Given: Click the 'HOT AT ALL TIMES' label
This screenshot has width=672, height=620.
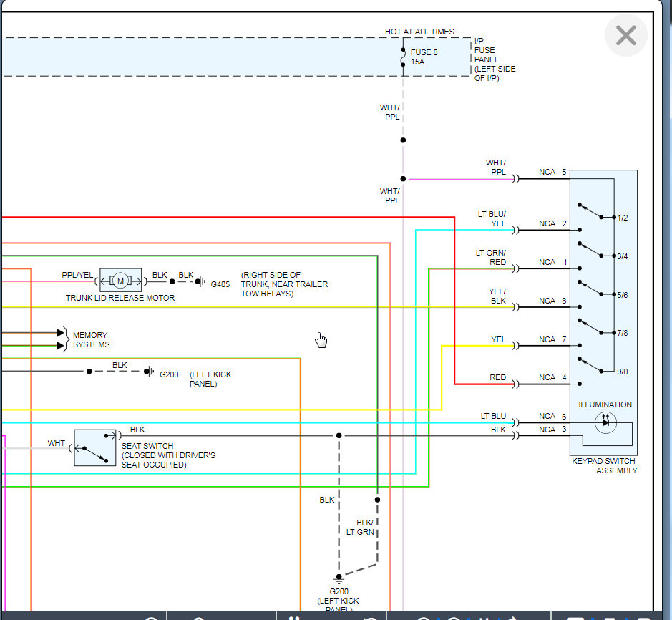Looking at the screenshot, I should pos(419,32).
